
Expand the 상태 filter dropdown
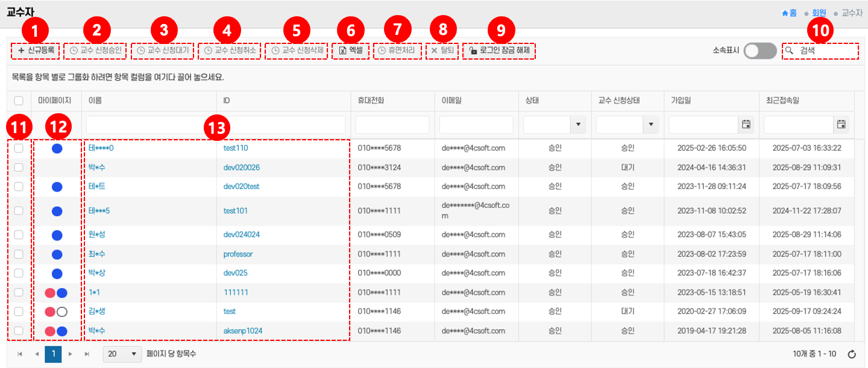[579, 125]
